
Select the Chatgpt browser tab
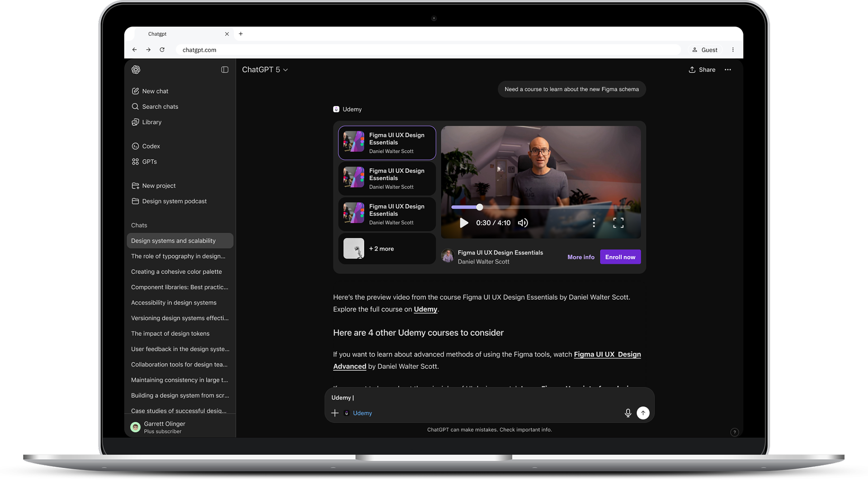coord(183,34)
